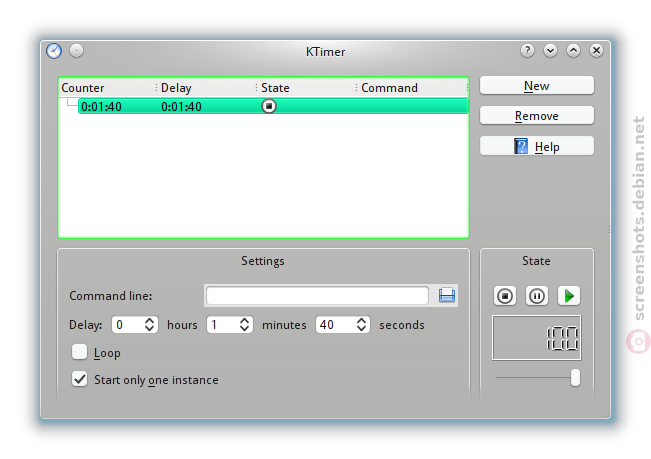Click the book icon on the Help button
The width and height of the screenshot is (651, 459).
(x=521, y=146)
